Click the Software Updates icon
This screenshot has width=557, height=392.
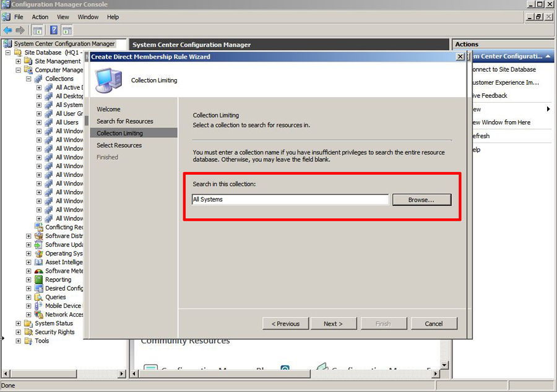(x=38, y=245)
